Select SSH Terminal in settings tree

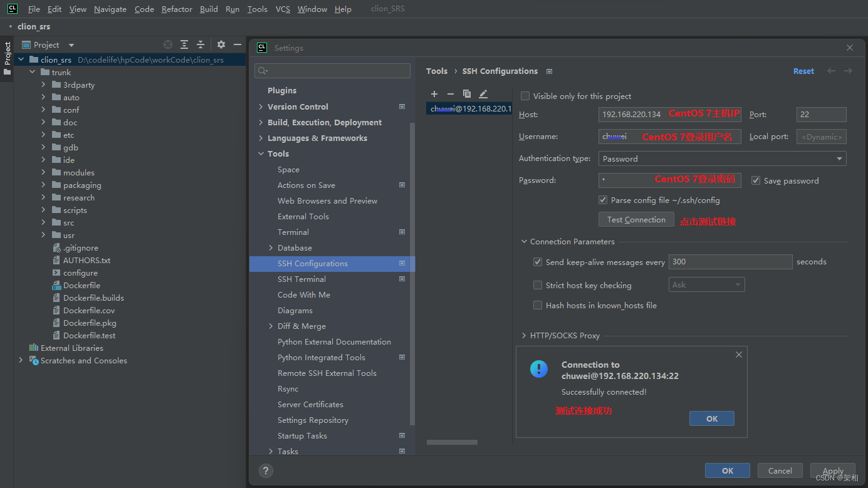(x=301, y=279)
